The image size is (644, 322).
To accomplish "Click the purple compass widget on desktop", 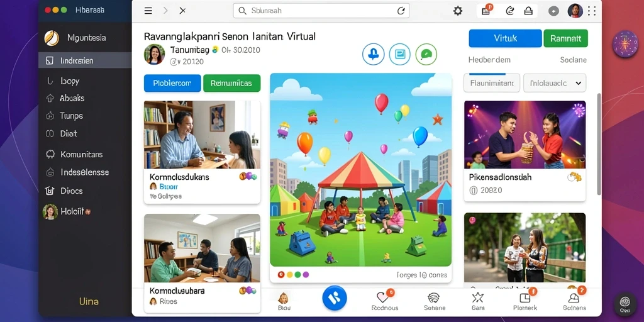I will pyautogui.click(x=625, y=44).
